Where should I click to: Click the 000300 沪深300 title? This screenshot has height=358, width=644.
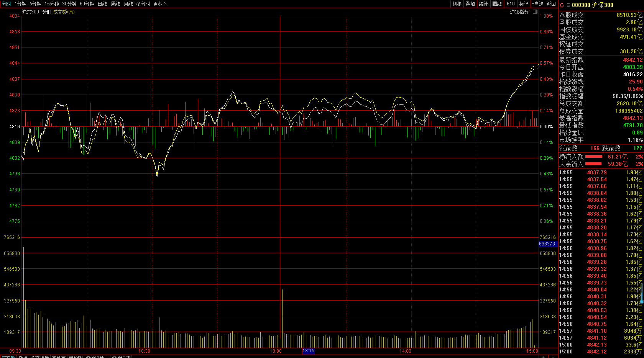coord(593,5)
